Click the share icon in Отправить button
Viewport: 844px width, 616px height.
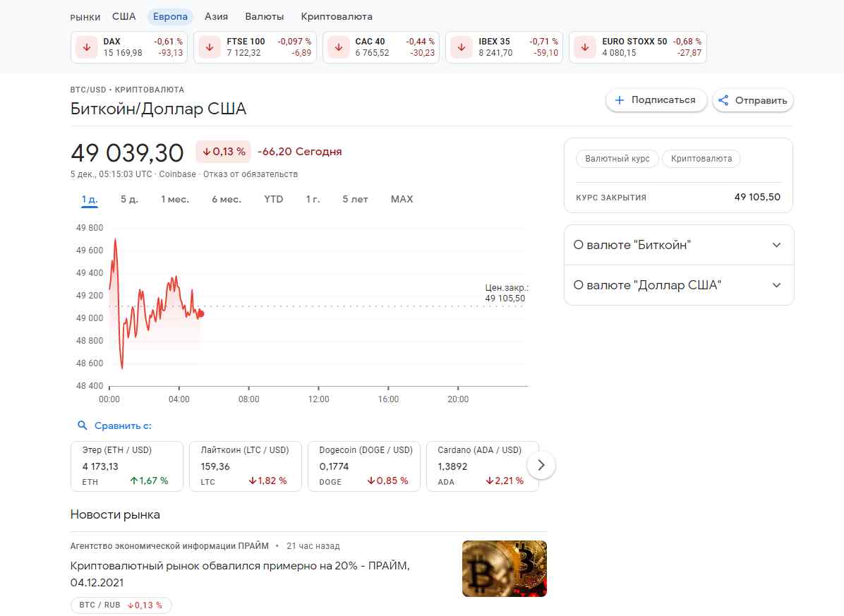[x=723, y=100]
